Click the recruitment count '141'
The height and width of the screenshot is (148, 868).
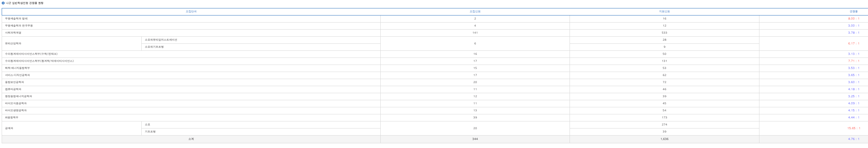pos(475,33)
